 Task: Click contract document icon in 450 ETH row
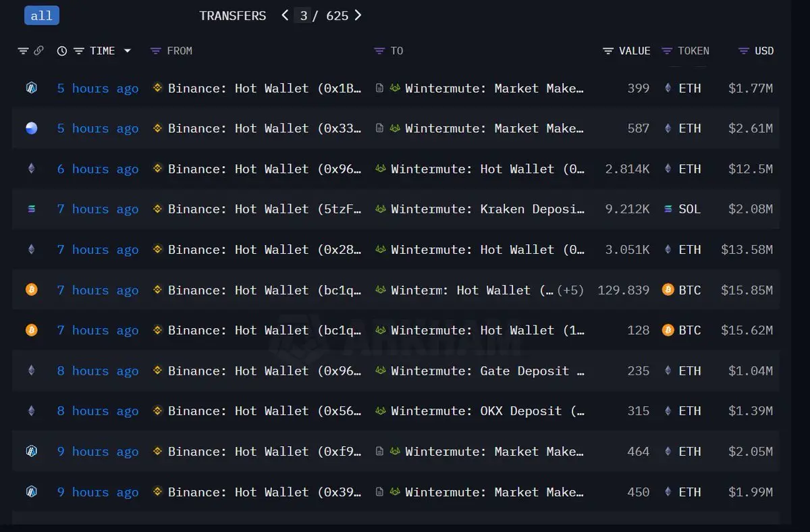click(379, 491)
